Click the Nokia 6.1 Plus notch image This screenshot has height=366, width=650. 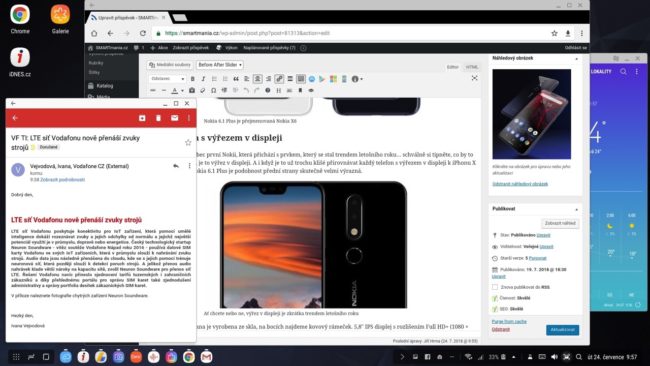[313, 245]
